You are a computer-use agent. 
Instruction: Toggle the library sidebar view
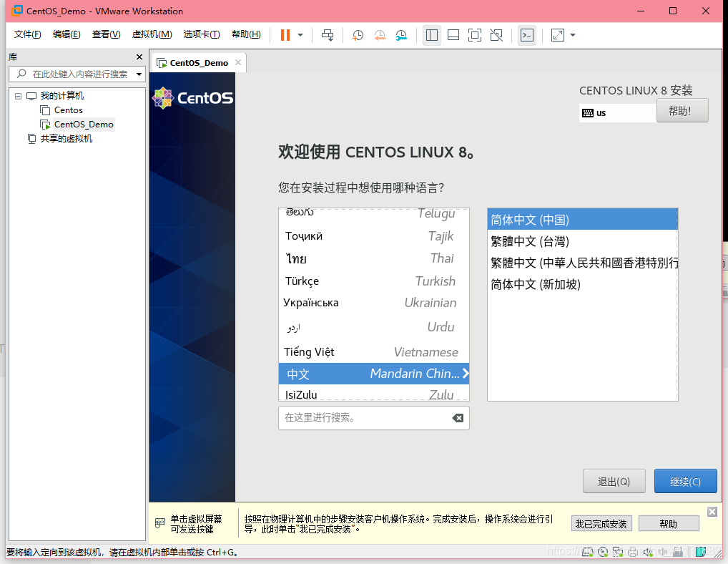(x=432, y=35)
